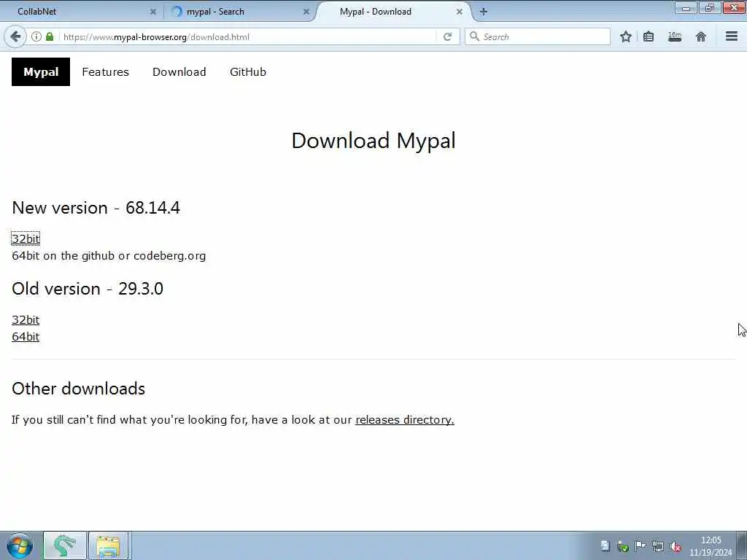Screen dimensions: 747x560
Task: Download old version 29.3.0 64bit
Action: click(26, 337)
